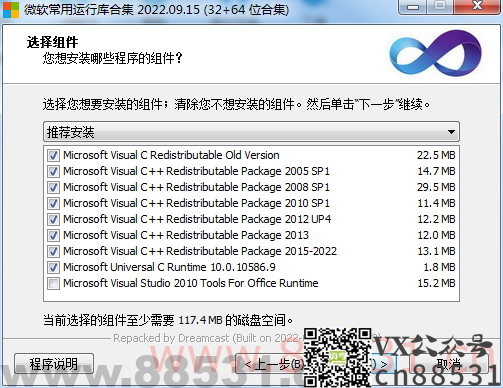Screen dimensions: 503x388
Task: Uncheck Visual C++ Redistributable Package 2005 SP1
Action: [x=53, y=171]
